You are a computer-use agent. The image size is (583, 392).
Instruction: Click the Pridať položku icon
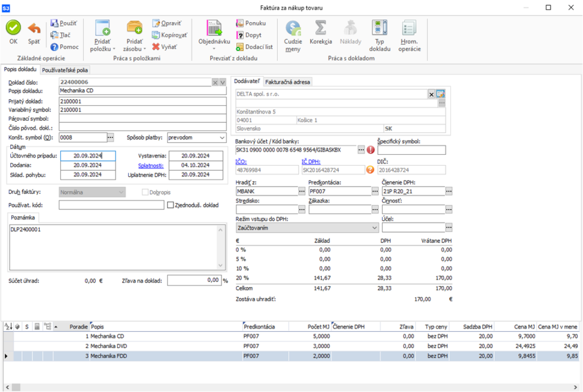pos(102,28)
